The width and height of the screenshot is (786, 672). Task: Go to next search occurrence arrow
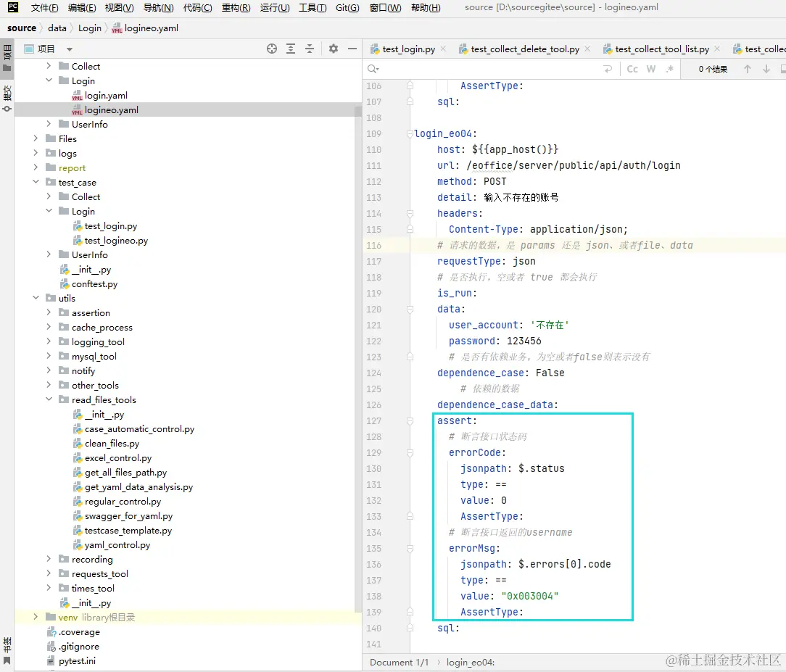[x=766, y=69]
